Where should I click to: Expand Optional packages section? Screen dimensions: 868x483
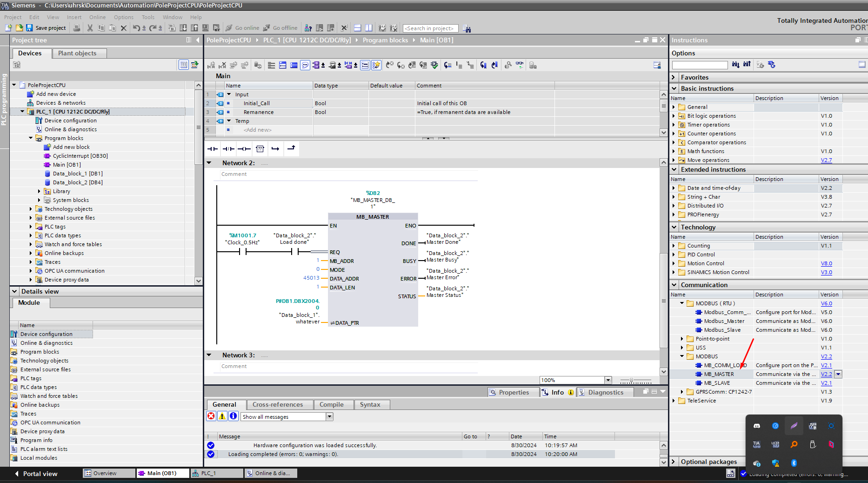click(674, 462)
